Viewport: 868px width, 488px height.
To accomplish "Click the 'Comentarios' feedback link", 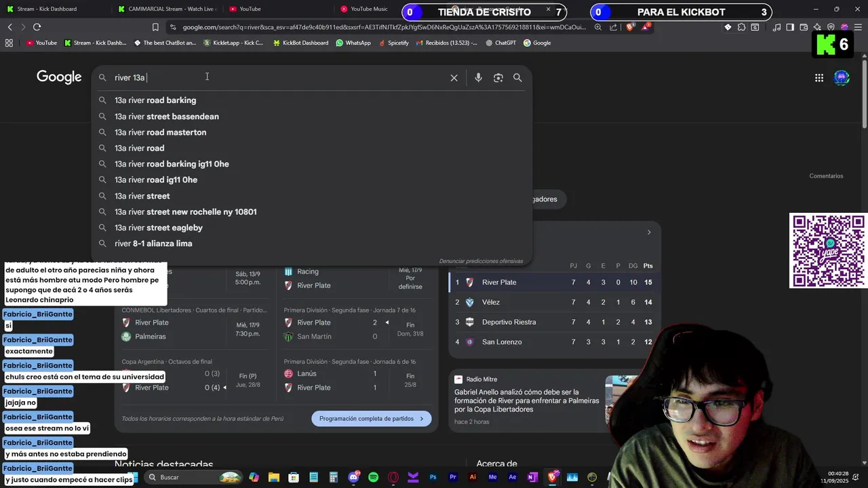I will (x=826, y=176).
